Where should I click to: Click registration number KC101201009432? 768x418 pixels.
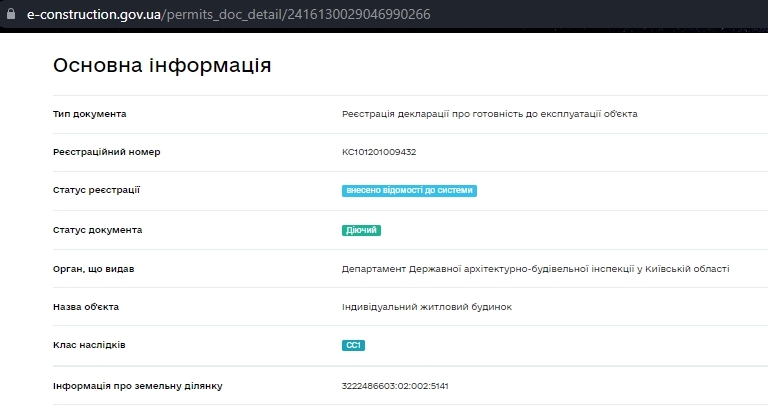pyautogui.click(x=379, y=152)
